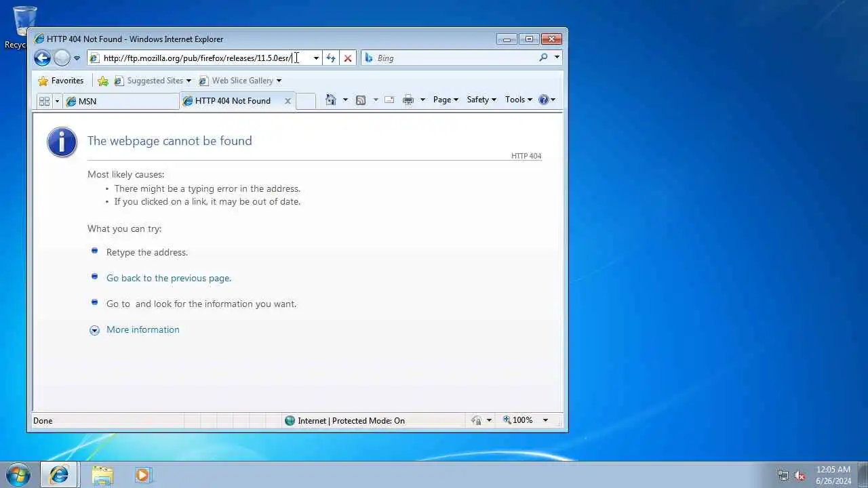
Task: Click the Forward navigation arrow
Action: [x=62, y=58]
